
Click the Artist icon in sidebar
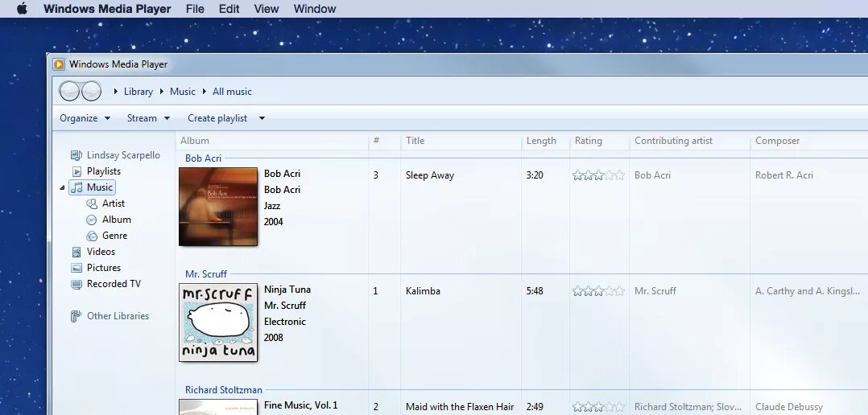(92, 204)
